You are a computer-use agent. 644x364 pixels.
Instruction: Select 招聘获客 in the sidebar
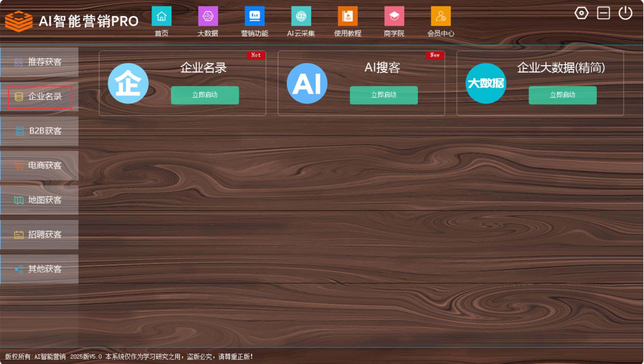click(39, 235)
